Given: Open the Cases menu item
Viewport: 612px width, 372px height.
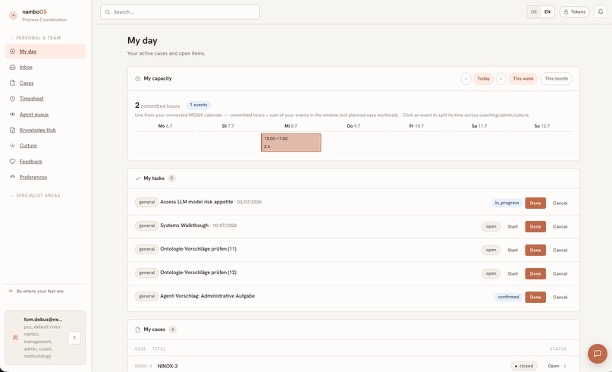Looking at the screenshot, I should 45,83.
